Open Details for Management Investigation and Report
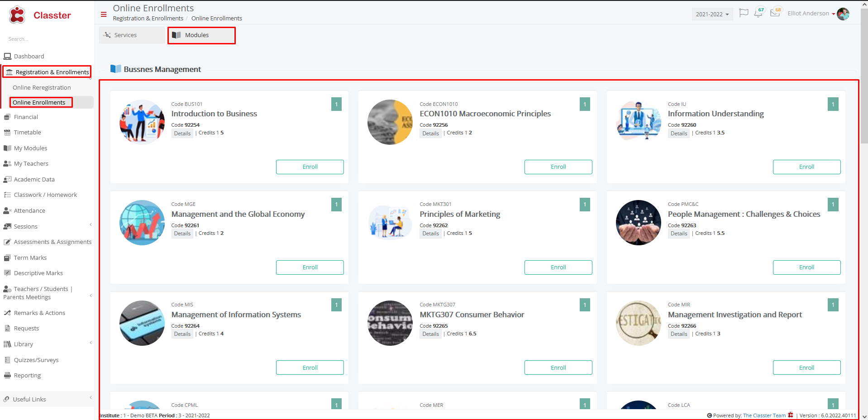Screen dimensions: 868x420 [x=679, y=334]
